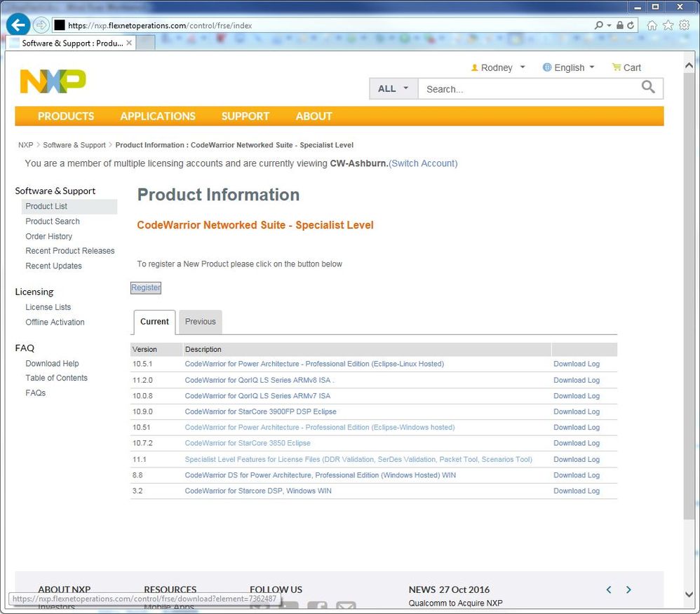Click the site search magnifier button
The width and height of the screenshot is (700, 614).
[648, 87]
